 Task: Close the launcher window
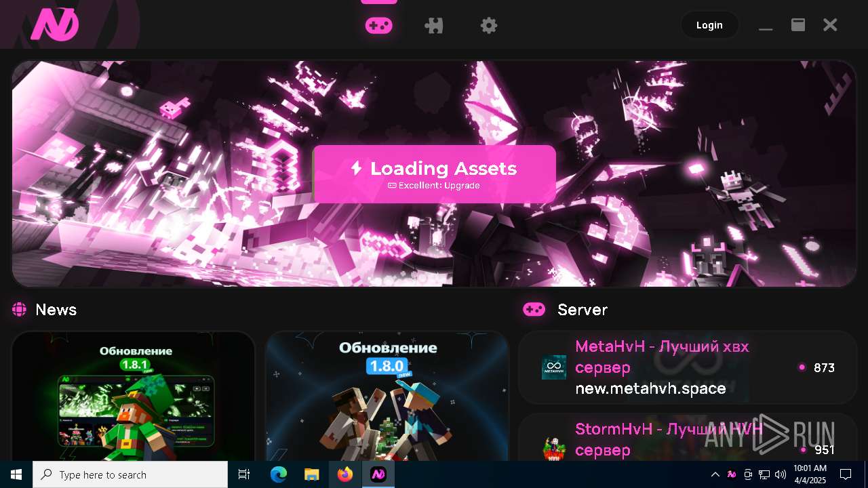(830, 25)
